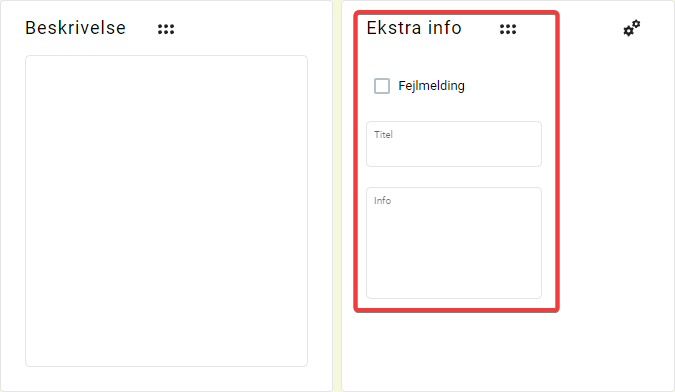Click inside the large Beskrivelse text box
Image resolution: width=675 pixels, height=392 pixels.
166,211
